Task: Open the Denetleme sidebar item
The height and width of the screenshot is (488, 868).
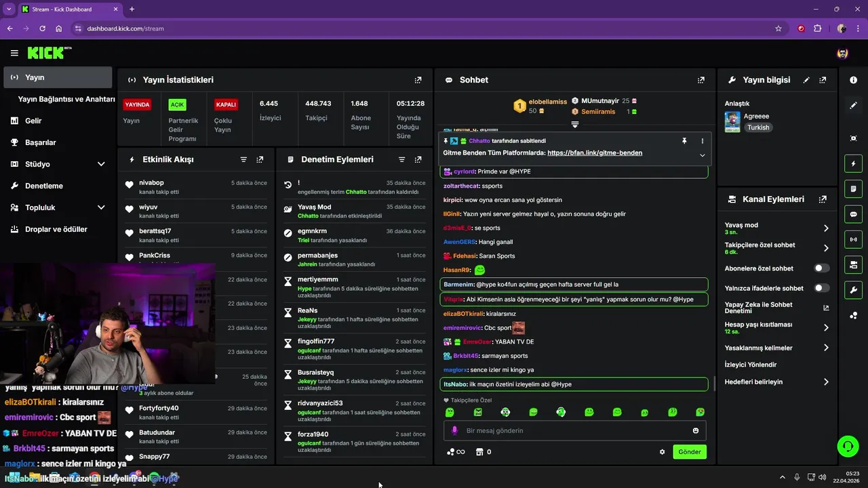Action: point(58,186)
